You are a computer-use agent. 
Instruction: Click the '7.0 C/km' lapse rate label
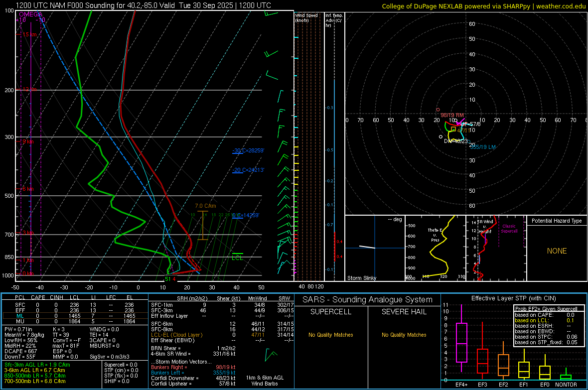[x=205, y=206]
